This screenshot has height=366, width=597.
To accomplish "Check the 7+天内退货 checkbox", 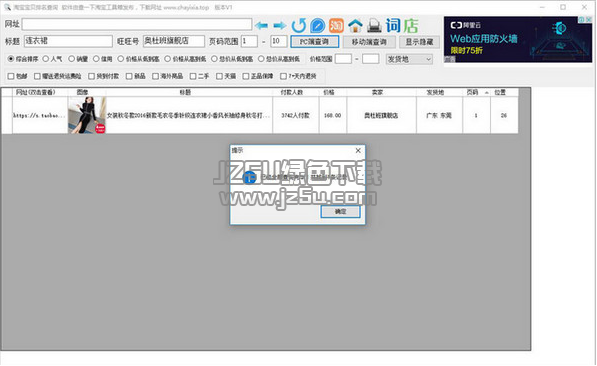I will 283,76.
